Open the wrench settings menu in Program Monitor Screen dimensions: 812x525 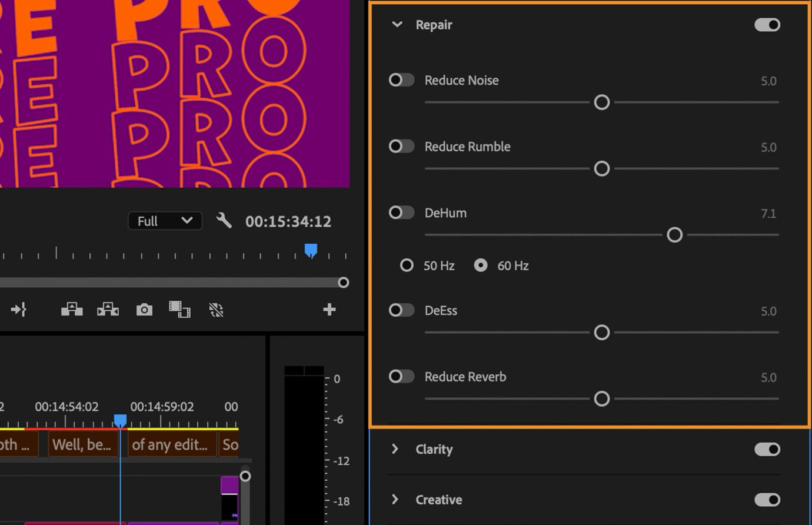point(224,221)
